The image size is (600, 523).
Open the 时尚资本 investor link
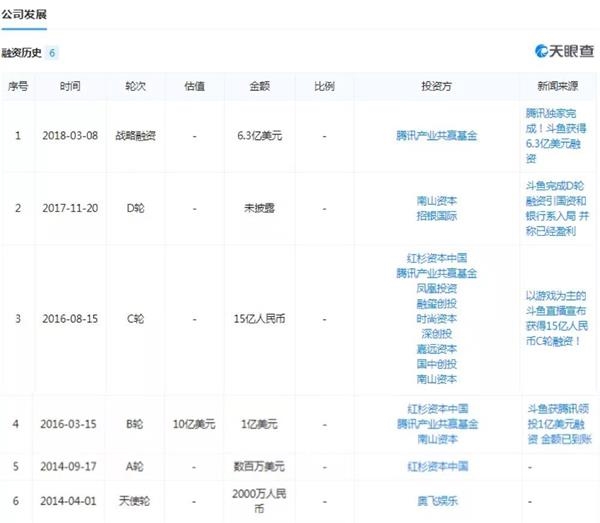click(x=437, y=317)
